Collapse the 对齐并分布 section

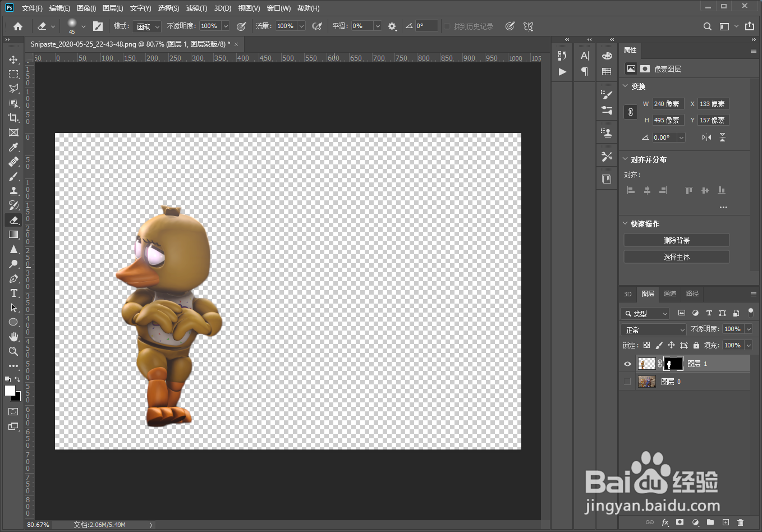click(x=626, y=159)
